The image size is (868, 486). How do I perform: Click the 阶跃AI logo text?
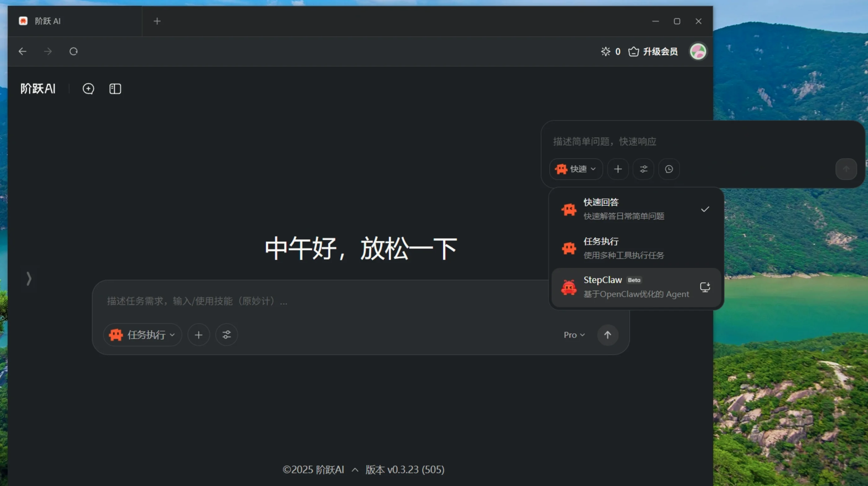(x=38, y=89)
